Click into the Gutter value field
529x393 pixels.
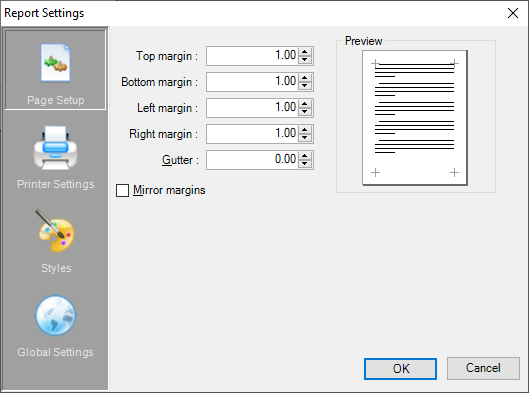252,160
